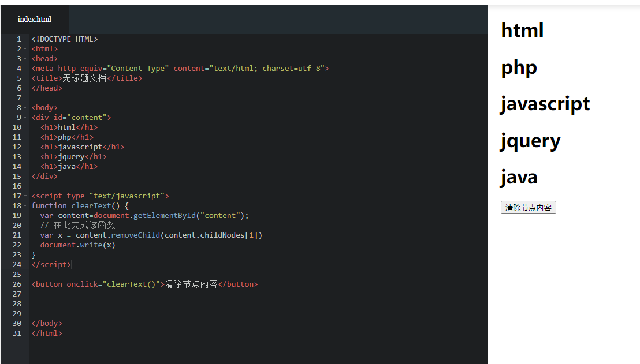640x364 pixels.
Task: Click the 清除节点内容 button in the preview
Action: point(528,208)
